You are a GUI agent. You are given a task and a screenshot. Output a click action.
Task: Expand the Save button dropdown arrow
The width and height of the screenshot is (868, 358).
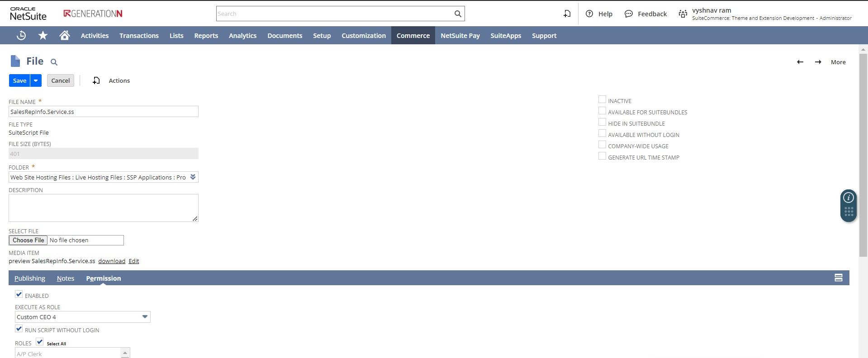pos(36,80)
